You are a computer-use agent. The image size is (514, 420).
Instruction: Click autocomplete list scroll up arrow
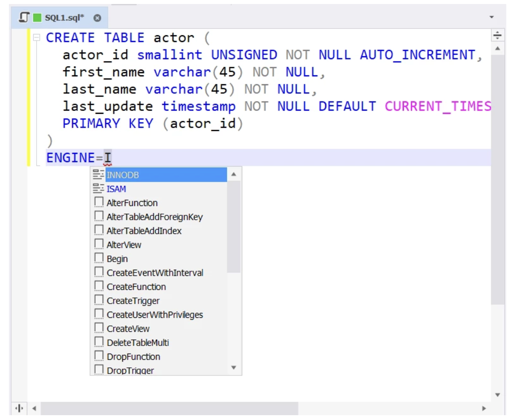pos(234,174)
